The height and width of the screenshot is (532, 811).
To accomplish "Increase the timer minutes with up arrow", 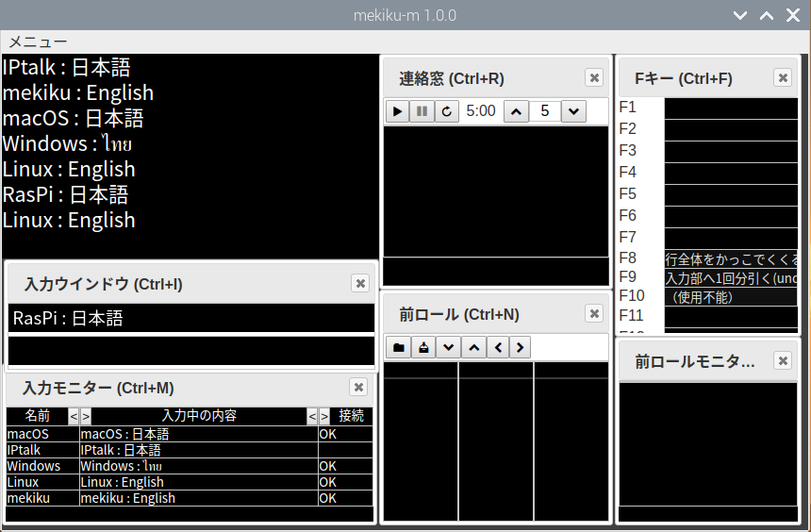I will [516, 111].
